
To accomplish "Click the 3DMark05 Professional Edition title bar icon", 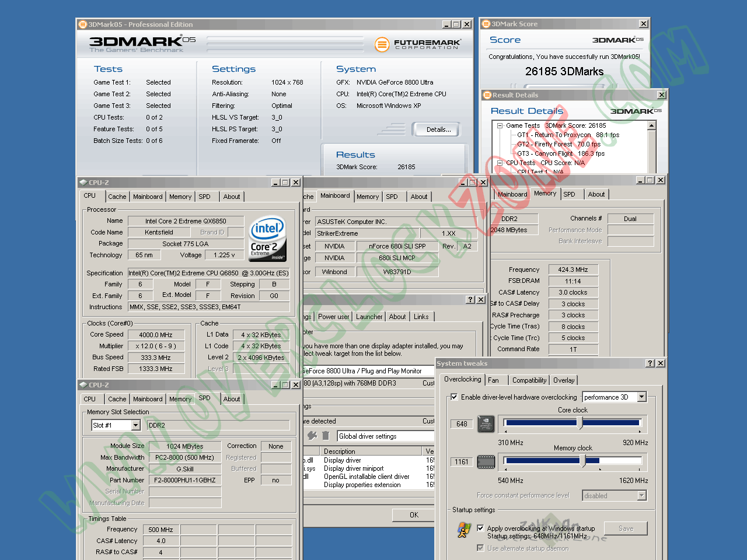I will coord(82,24).
